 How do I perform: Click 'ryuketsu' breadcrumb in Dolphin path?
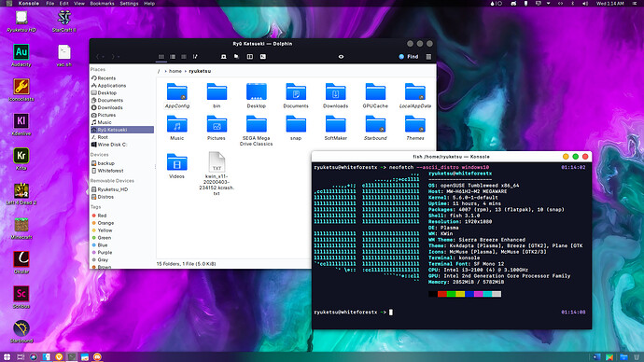[200, 71]
